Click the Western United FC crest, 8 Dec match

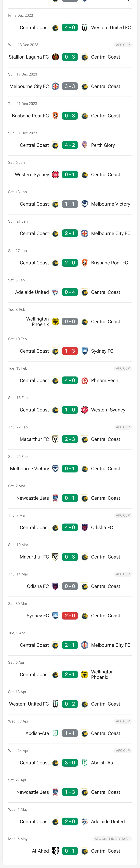[x=85, y=28]
